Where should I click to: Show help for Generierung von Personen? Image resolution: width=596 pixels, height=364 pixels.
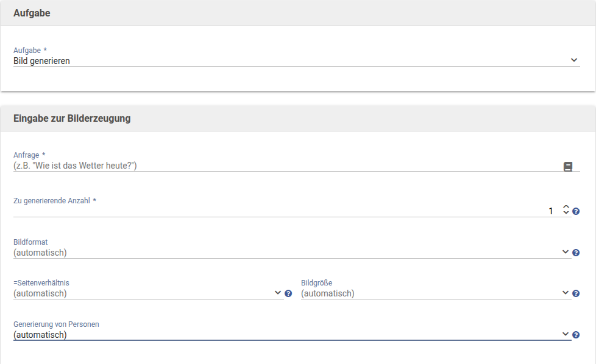coord(576,335)
